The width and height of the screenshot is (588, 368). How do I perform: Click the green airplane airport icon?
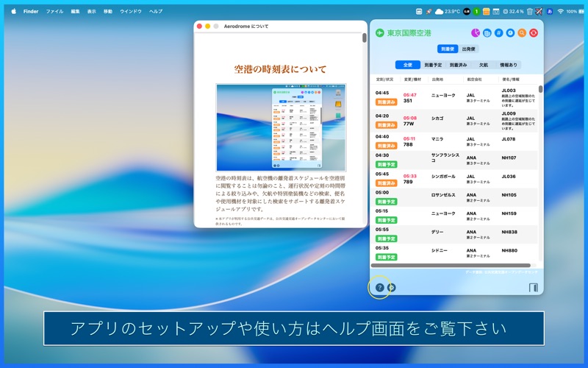[x=380, y=33]
